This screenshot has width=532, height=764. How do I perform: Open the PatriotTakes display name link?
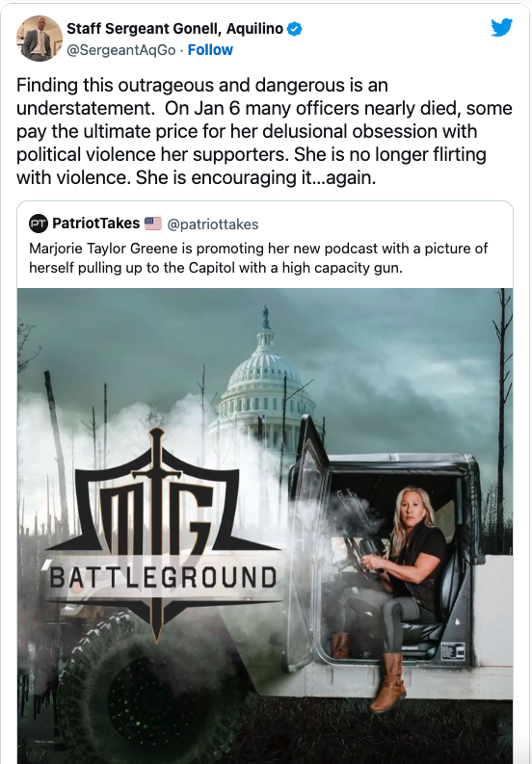[96, 224]
